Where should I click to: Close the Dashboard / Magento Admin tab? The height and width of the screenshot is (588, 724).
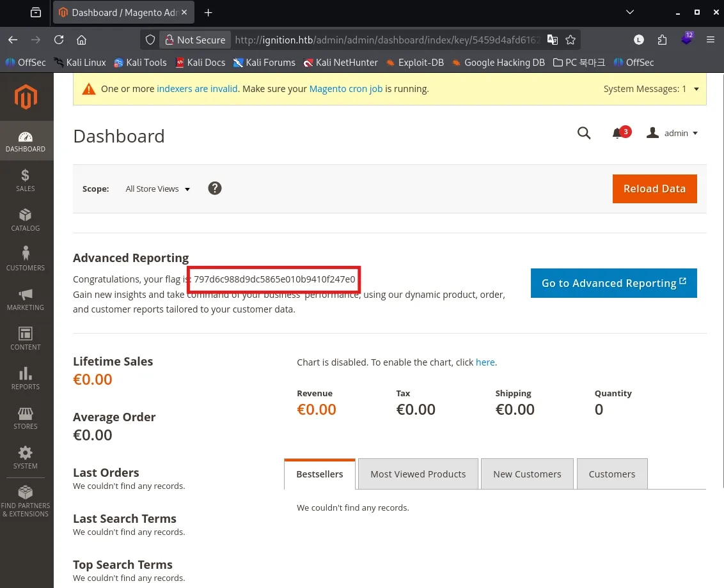point(184,12)
